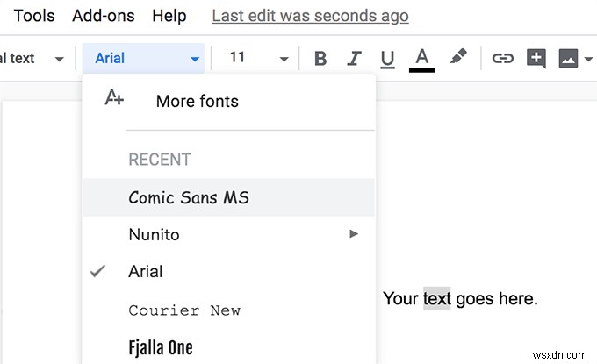Toggle bold formatting
The height and width of the screenshot is (364, 597).
point(320,59)
